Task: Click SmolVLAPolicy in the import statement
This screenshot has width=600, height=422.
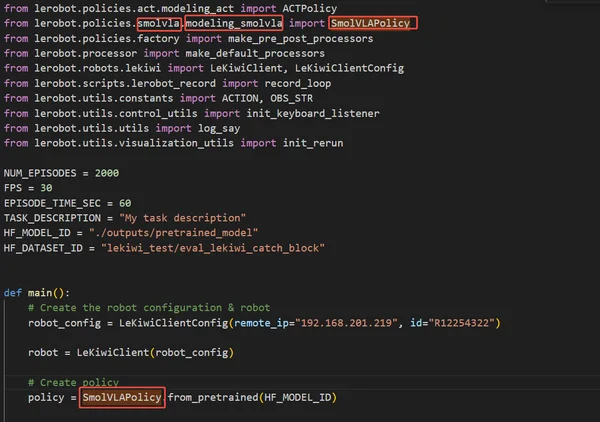Action: coord(370,23)
